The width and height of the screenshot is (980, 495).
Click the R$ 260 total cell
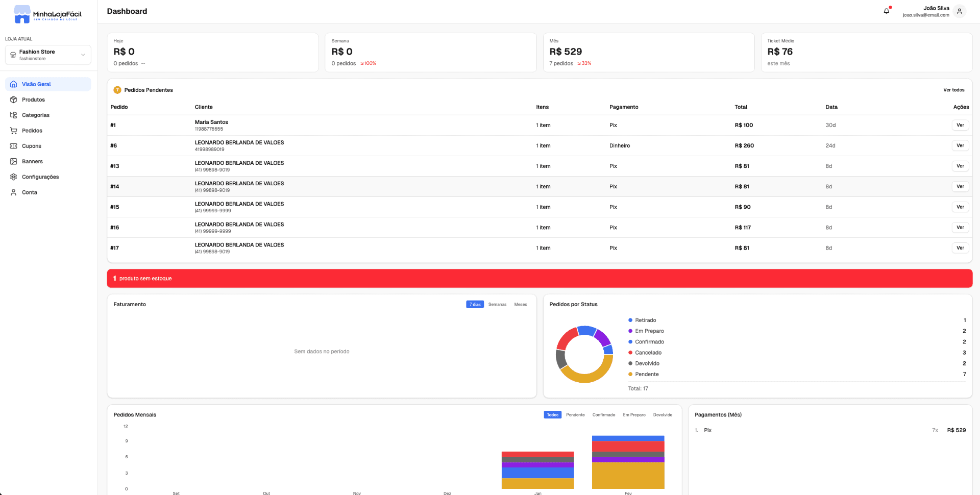click(x=744, y=145)
